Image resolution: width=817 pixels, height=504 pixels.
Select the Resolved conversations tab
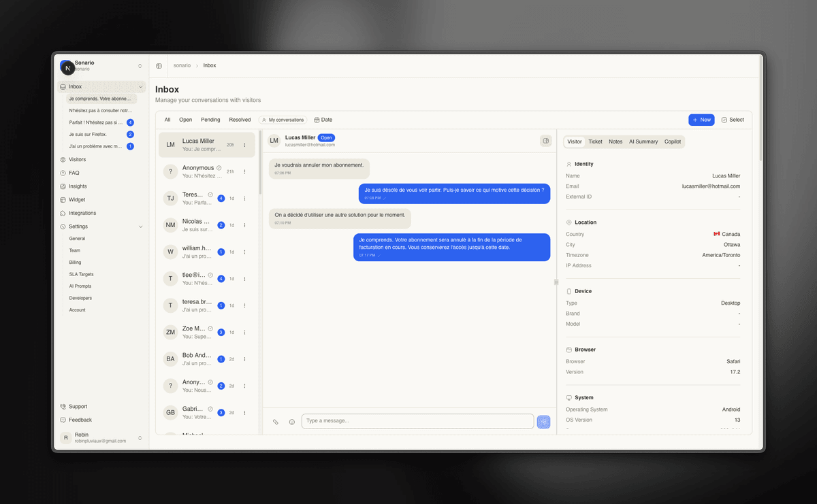(240, 119)
